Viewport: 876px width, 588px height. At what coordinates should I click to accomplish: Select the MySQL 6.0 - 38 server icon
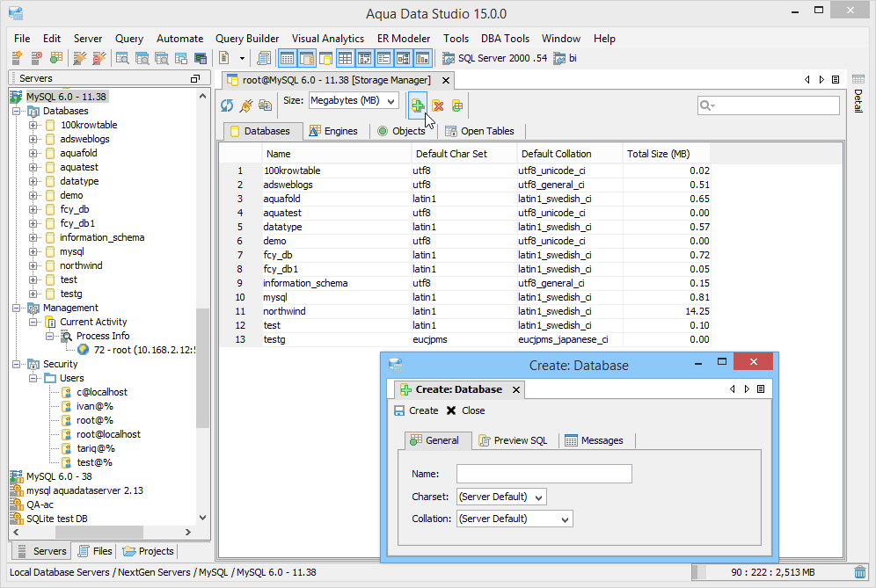point(16,476)
